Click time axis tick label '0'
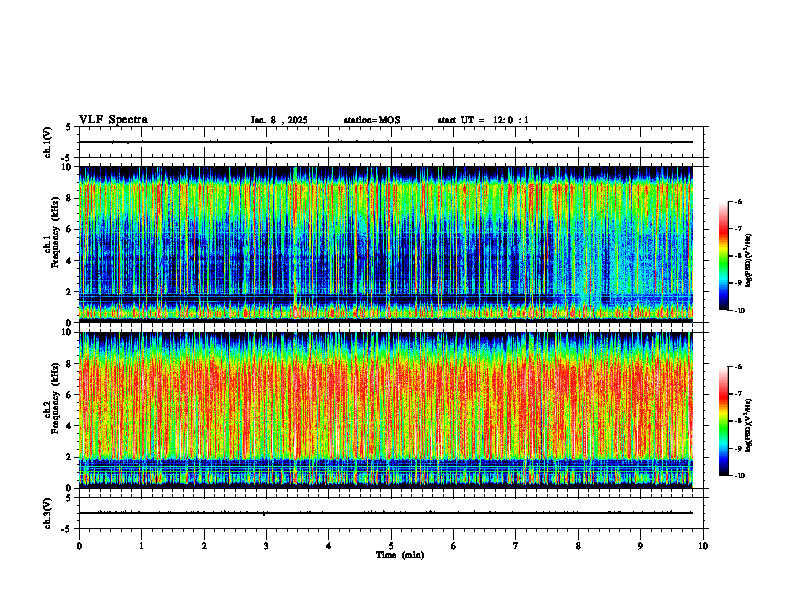 pyautogui.click(x=79, y=546)
